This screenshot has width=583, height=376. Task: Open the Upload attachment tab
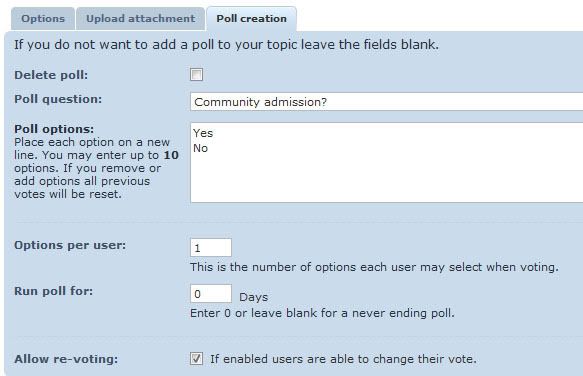[x=141, y=19]
